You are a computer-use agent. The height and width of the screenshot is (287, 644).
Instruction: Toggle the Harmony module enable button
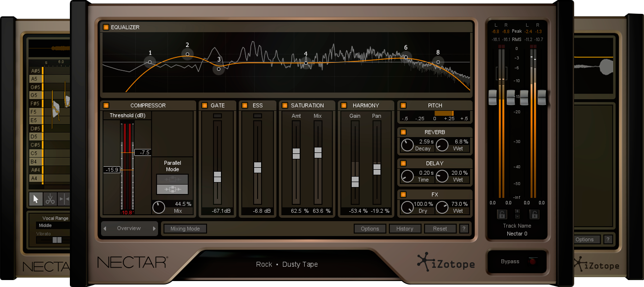coord(344,105)
